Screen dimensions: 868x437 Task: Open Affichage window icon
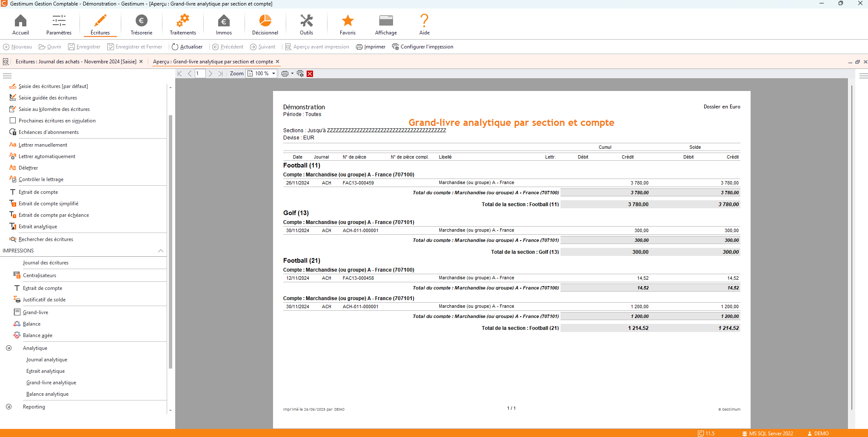click(386, 25)
